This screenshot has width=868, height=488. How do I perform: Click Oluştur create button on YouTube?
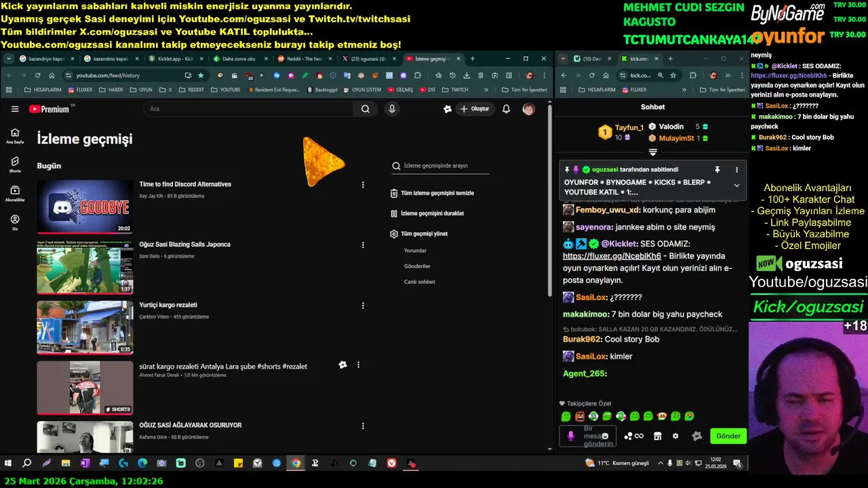pyautogui.click(x=475, y=109)
